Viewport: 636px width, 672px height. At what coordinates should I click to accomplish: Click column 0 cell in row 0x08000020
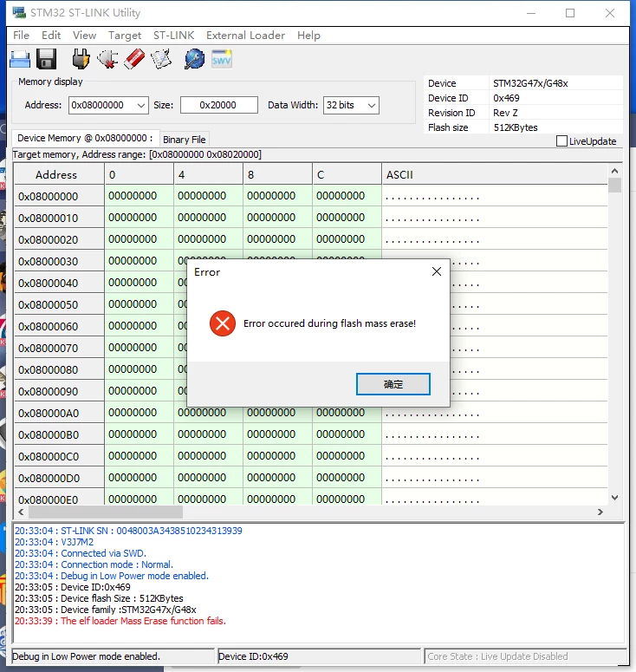(140, 239)
